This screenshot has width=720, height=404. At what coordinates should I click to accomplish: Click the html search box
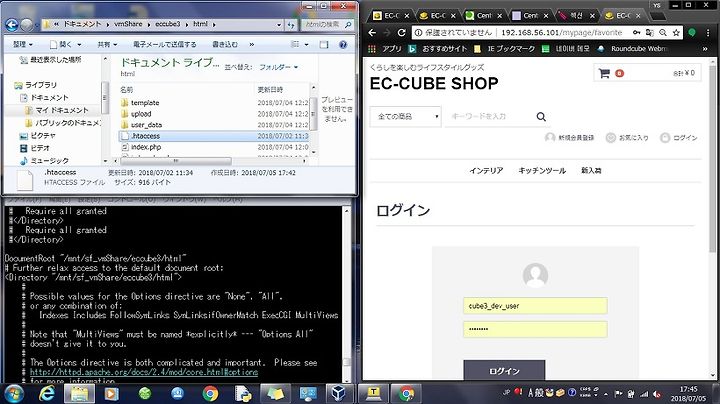click(x=327, y=25)
